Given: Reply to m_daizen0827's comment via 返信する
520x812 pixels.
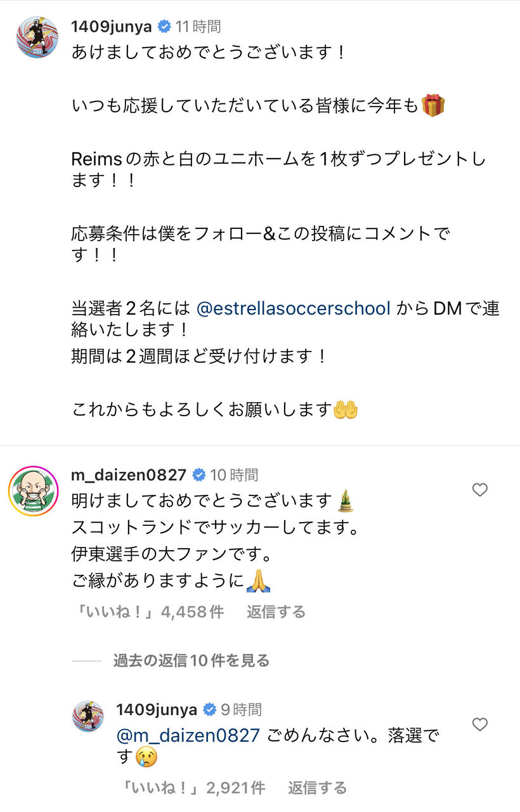Looking at the screenshot, I should 276,612.
